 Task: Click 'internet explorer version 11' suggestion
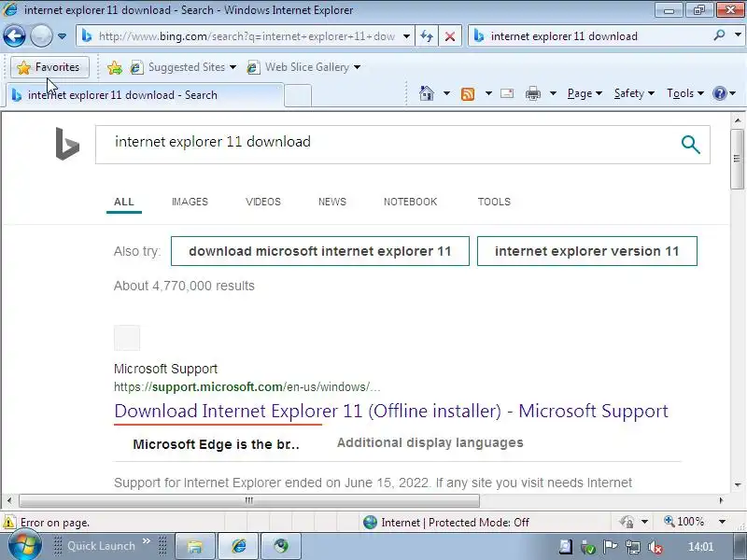point(587,251)
